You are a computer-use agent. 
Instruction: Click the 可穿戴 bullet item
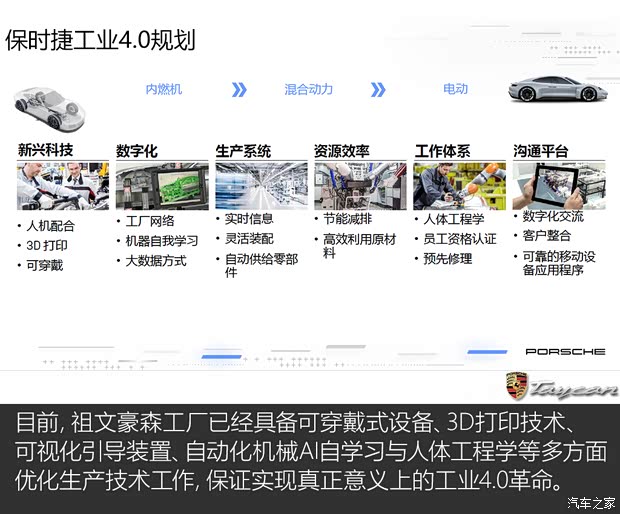pos(40,265)
